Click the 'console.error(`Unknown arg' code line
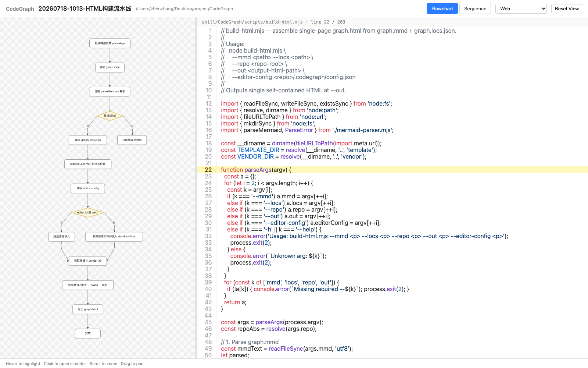 (x=278, y=256)
